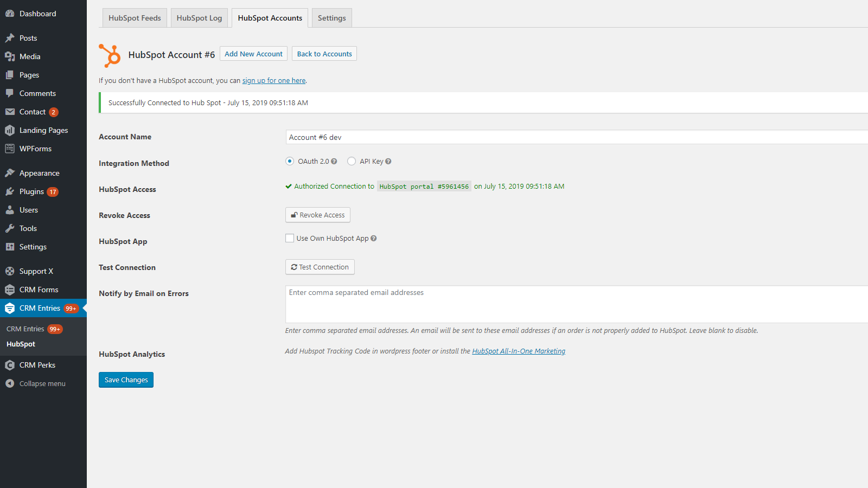The image size is (868, 488).
Task: Switch to the HubSpot Feeds tab
Action: tap(135, 18)
